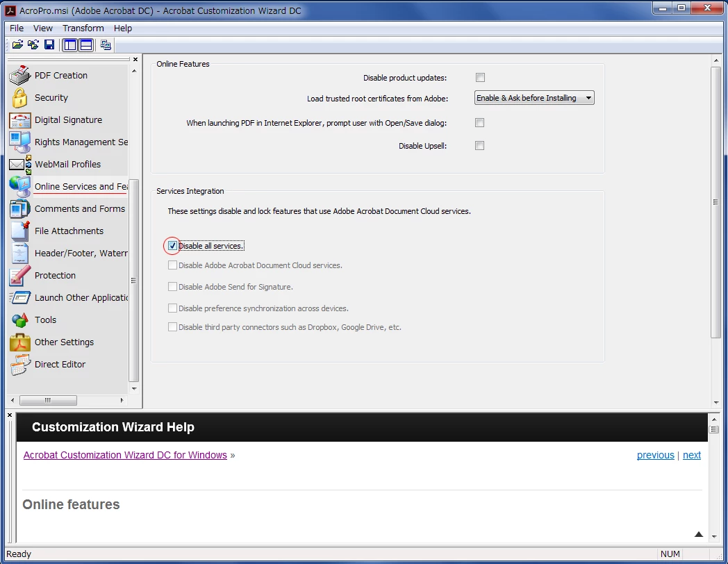
Task: Click the Online Services globe icon
Action: pos(20,187)
